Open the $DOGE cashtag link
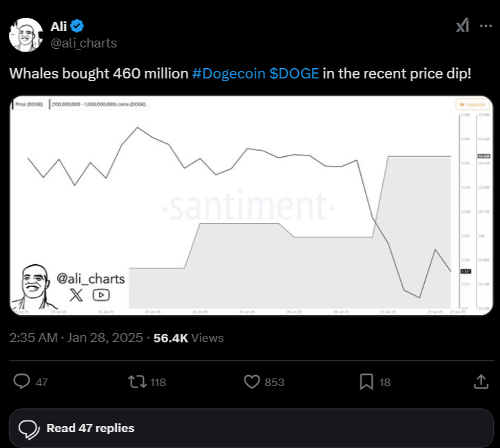The image size is (500, 448). point(294,73)
